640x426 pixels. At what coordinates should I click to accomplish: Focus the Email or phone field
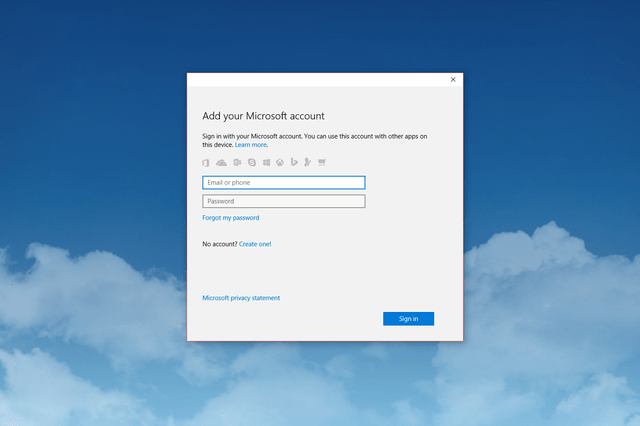(284, 182)
